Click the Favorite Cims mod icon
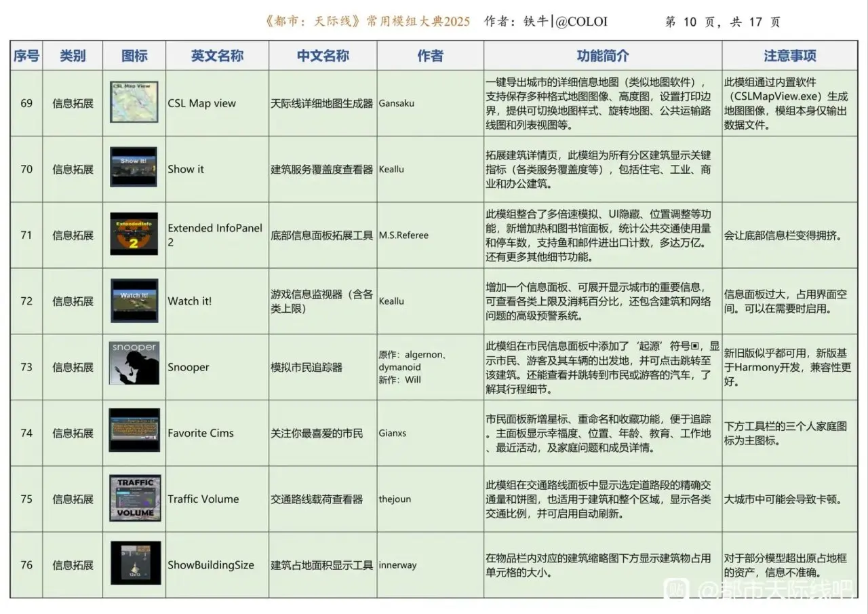The height and width of the screenshot is (614, 868). pyautogui.click(x=134, y=431)
